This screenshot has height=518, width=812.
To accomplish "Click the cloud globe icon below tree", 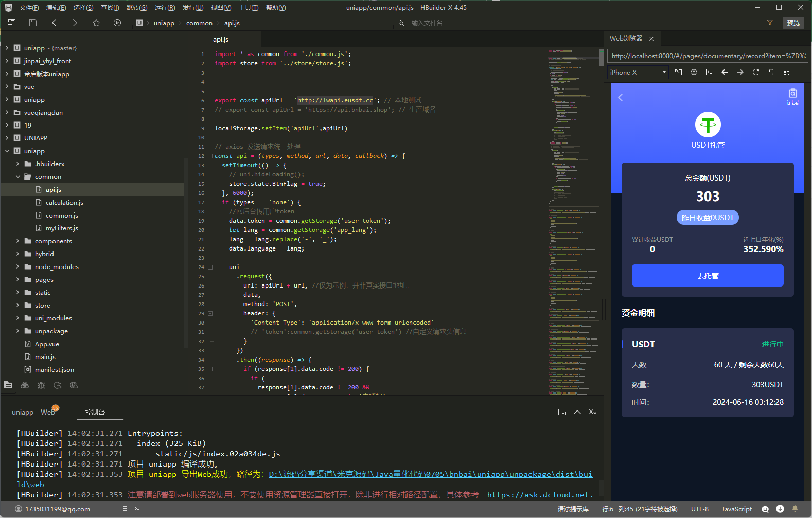I will pyautogui.click(x=74, y=385).
